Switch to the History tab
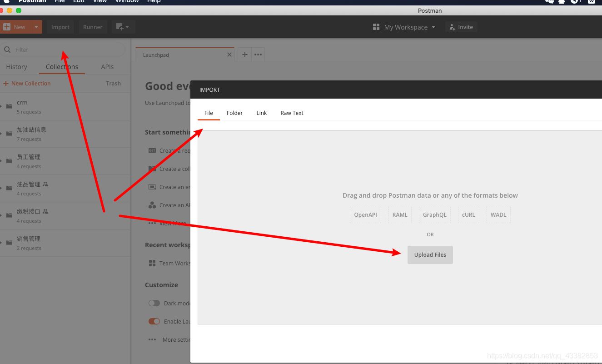The width and height of the screenshot is (602, 364). (x=17, y=67)
